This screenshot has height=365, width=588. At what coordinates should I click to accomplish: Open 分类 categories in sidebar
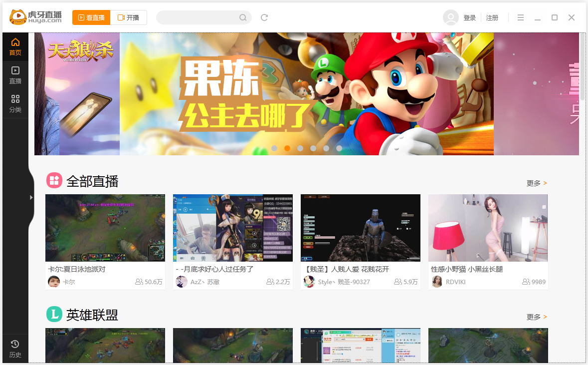click(x=15, y=104)
